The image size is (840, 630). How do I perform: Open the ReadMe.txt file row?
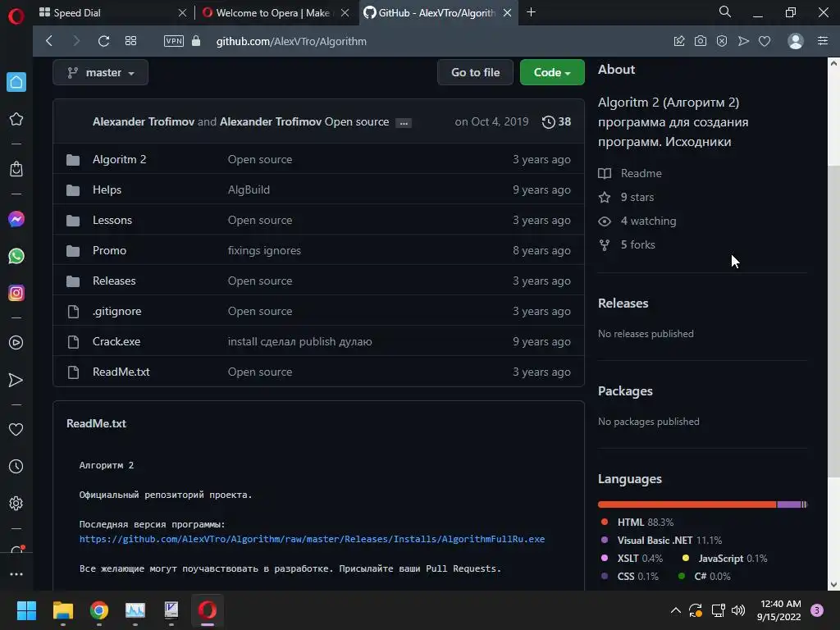(x=319, y=372)
